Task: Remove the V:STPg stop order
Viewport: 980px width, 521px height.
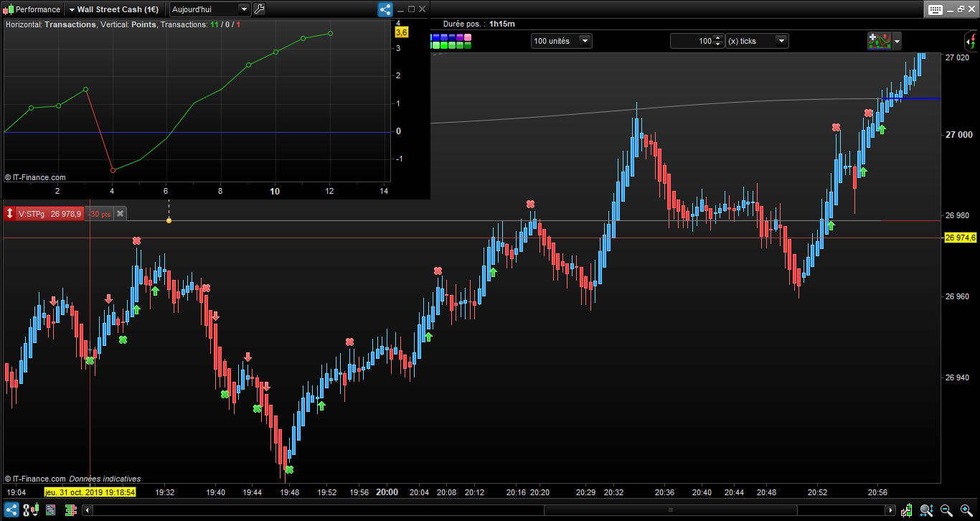Action: tap(121, 213)
